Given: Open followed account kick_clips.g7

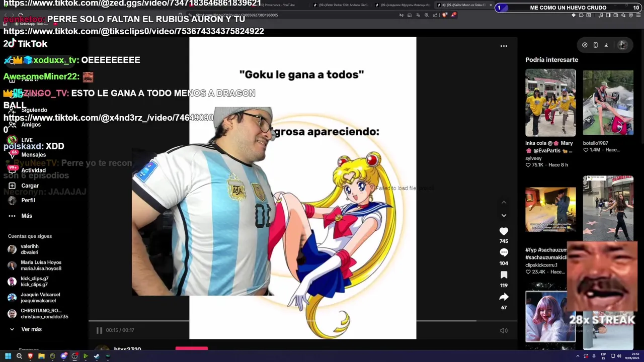Looking at the screenshot, I should click(28, 282).
